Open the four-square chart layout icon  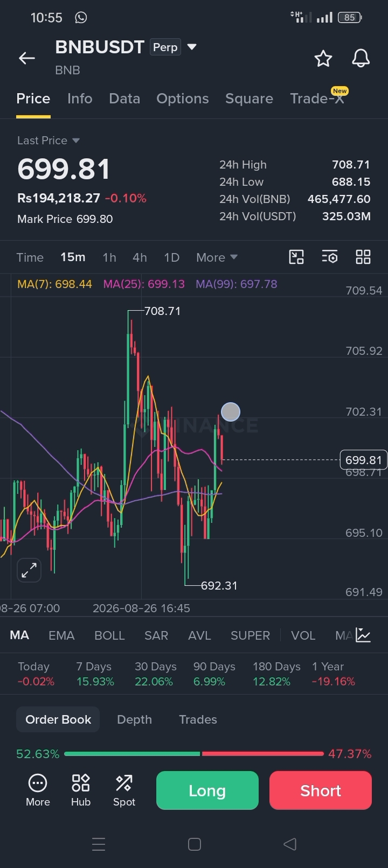[x=363, y=257]
